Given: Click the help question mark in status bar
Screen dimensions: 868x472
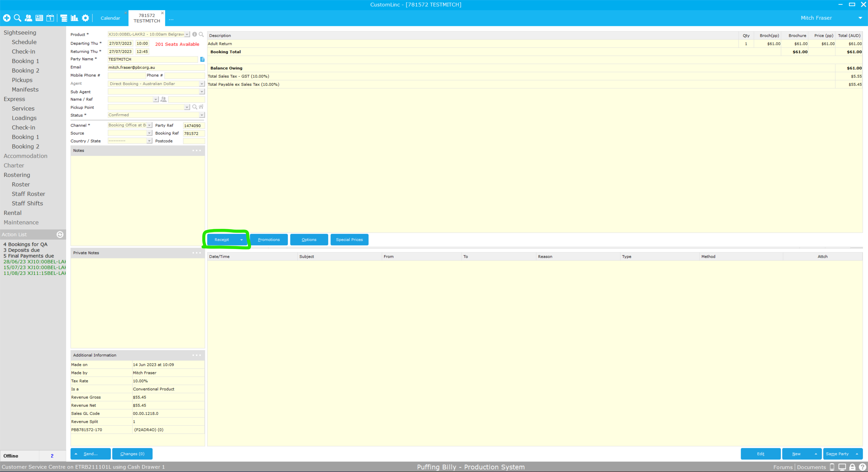Looking at the screenshot, I should [862, 467].
